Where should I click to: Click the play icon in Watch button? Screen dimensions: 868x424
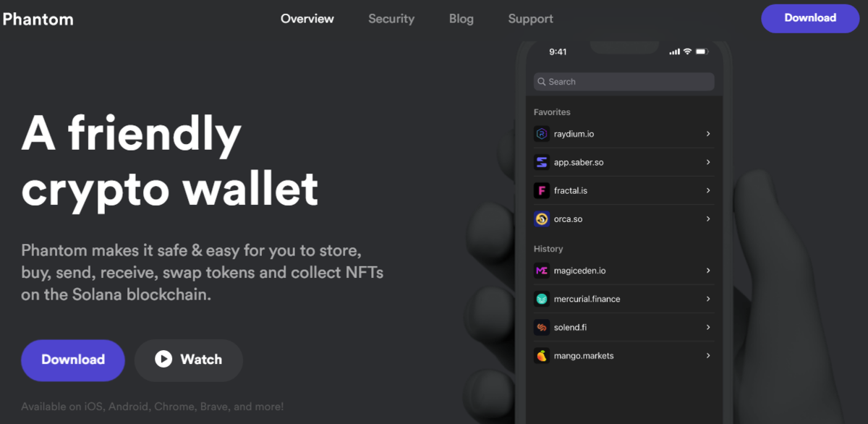click(x=163, y=359)
